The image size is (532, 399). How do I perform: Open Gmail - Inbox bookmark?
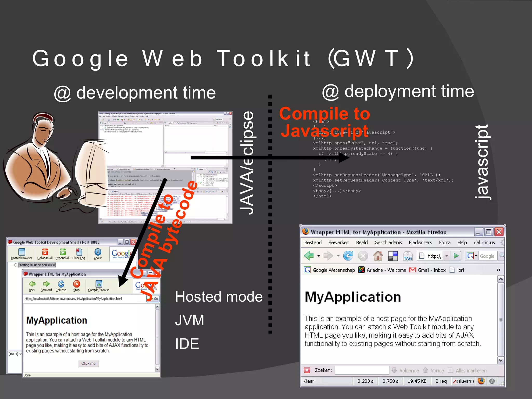tap(428, 270)
